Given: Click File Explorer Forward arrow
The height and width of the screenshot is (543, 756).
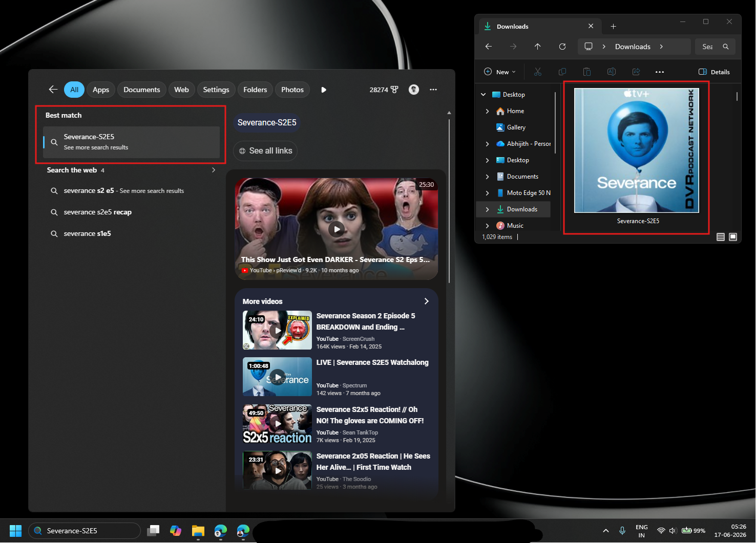Looking at the screenshot, I should (513, 47).
